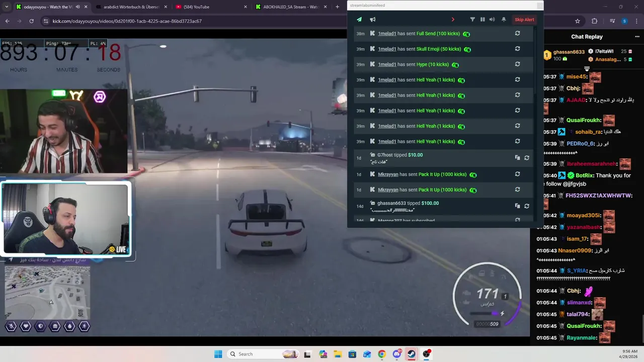
Task: Click the taskbar Search box
Action: (262, 354)
